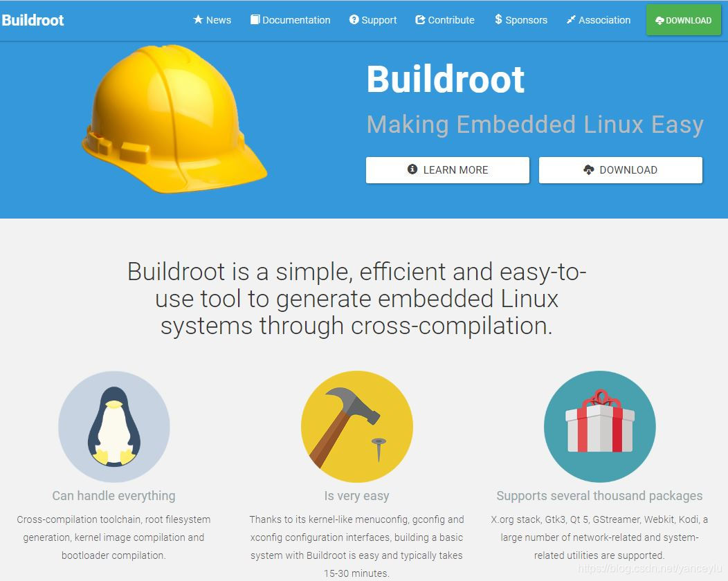Click cloud icon in green DOWNLOAD button
This screenshot has width=728, height=581.
pos(659,21)
